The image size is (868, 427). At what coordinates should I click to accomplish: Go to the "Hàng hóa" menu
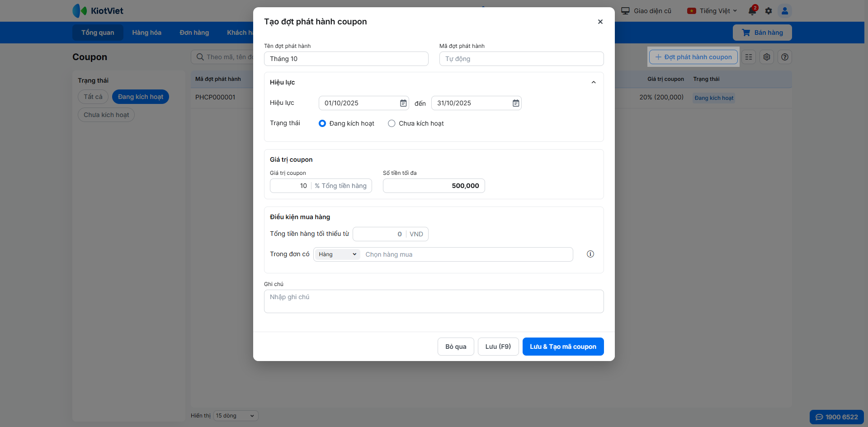(146, 33)
